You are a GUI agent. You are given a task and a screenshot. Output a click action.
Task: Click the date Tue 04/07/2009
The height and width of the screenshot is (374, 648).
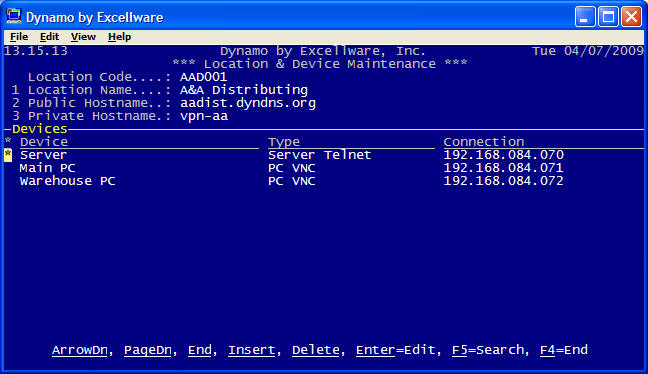coord(588,51)
